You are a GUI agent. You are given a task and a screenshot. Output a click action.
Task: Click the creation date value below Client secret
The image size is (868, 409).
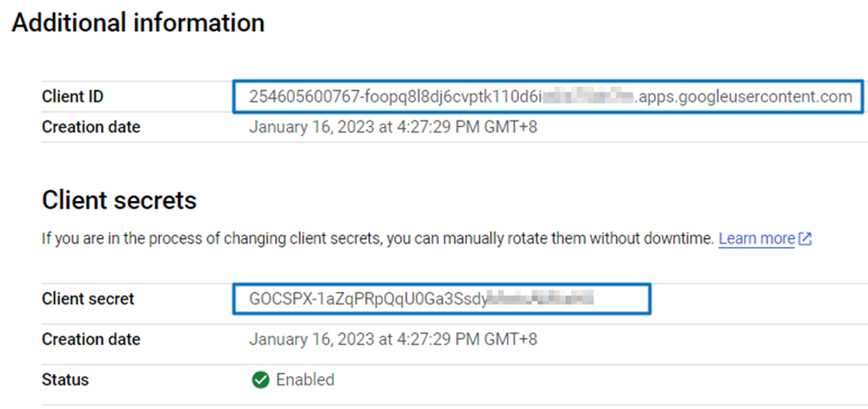tap(393, 339)
